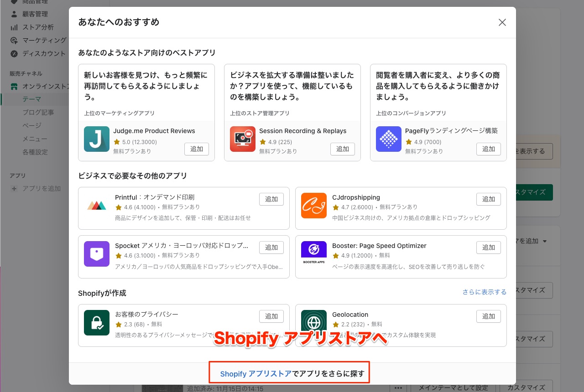The image size is (584, 392).
Task: Click the plus icon beside アプリを追加
Action: (x=14, y=189)
